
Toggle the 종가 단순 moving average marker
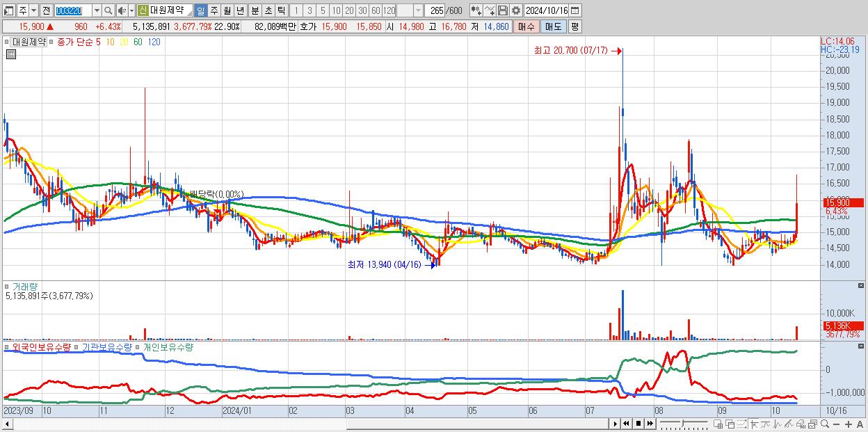tap(53, 42)
